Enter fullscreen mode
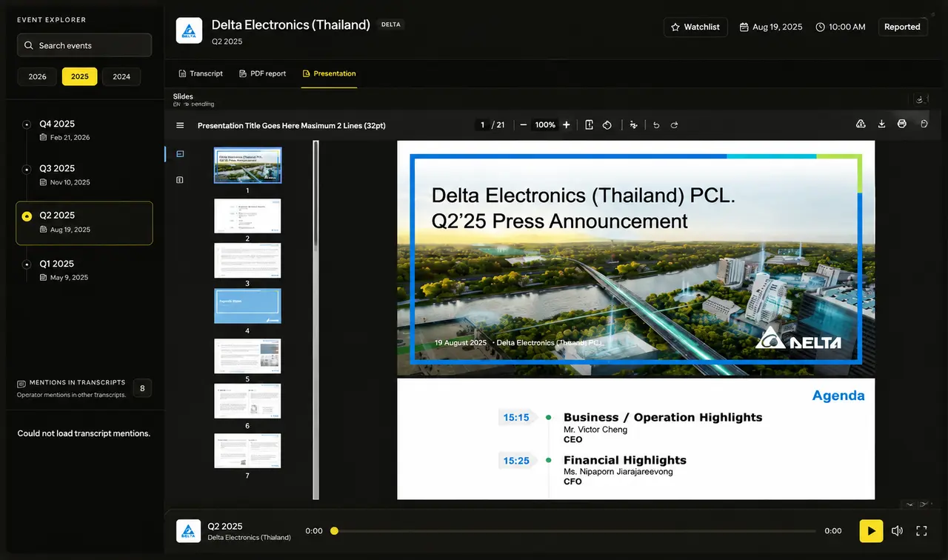 click(x=921, y=531)
